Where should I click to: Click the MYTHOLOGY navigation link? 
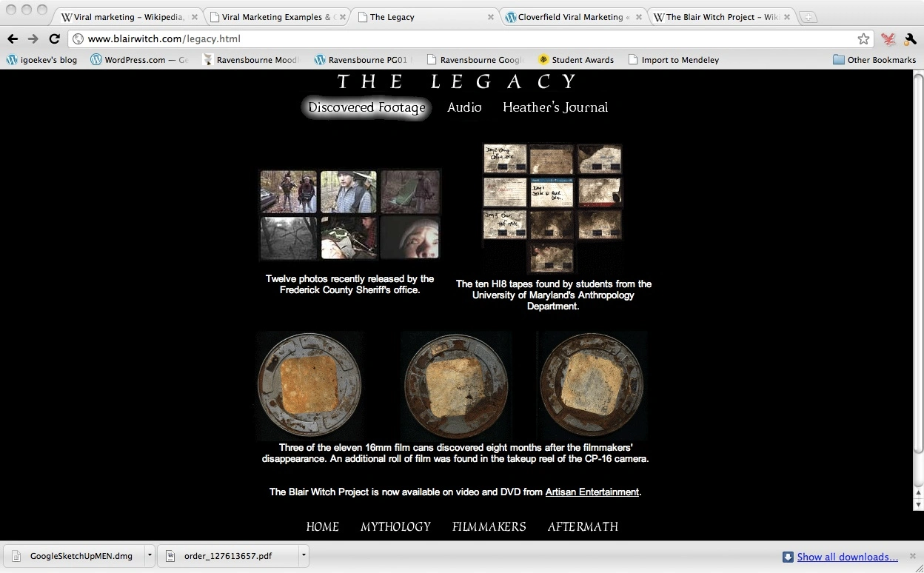[x=395, y=526]
